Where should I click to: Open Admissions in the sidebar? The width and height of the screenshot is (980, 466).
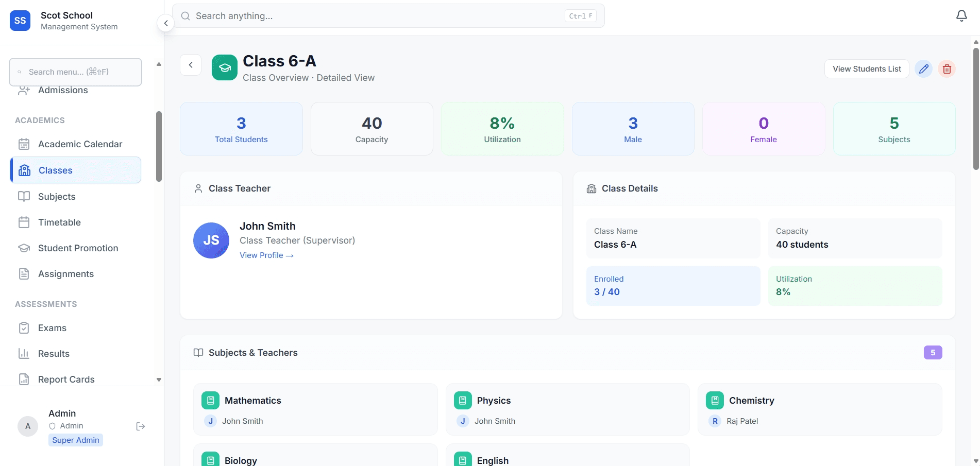pos(76,90)
